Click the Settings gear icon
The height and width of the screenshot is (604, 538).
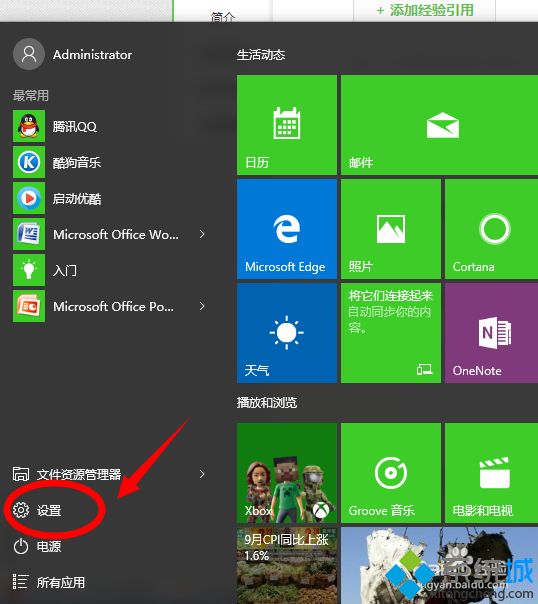(x=21, y=510)
